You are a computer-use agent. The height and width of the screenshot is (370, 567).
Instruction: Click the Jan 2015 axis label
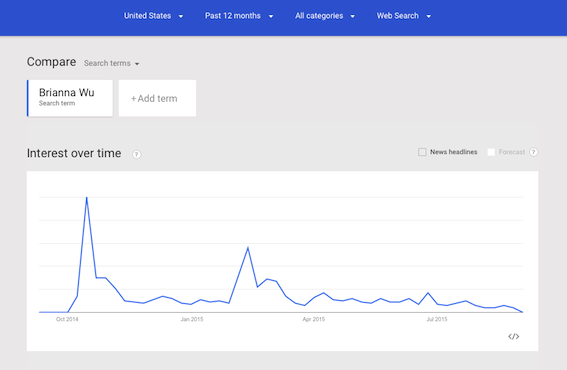click(x=192, y=319)
